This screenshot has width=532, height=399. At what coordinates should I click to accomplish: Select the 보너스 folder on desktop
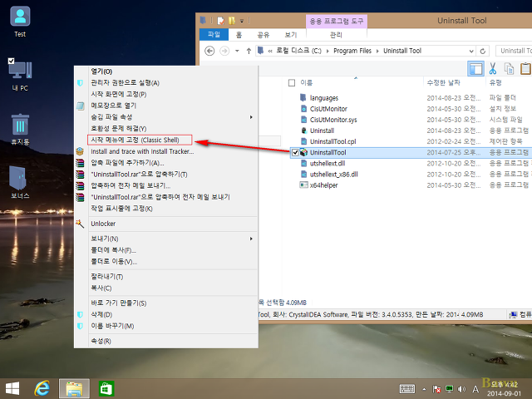(20, 182)
